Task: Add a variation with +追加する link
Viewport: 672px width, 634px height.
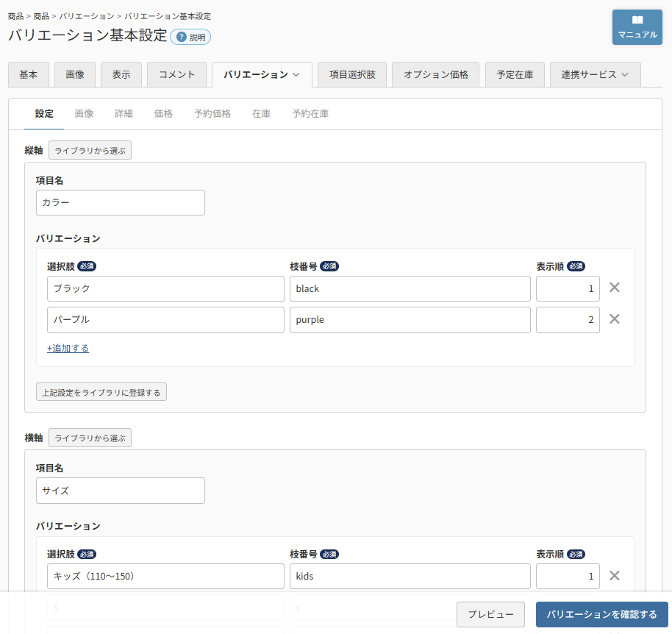Action: coord(68,348)
